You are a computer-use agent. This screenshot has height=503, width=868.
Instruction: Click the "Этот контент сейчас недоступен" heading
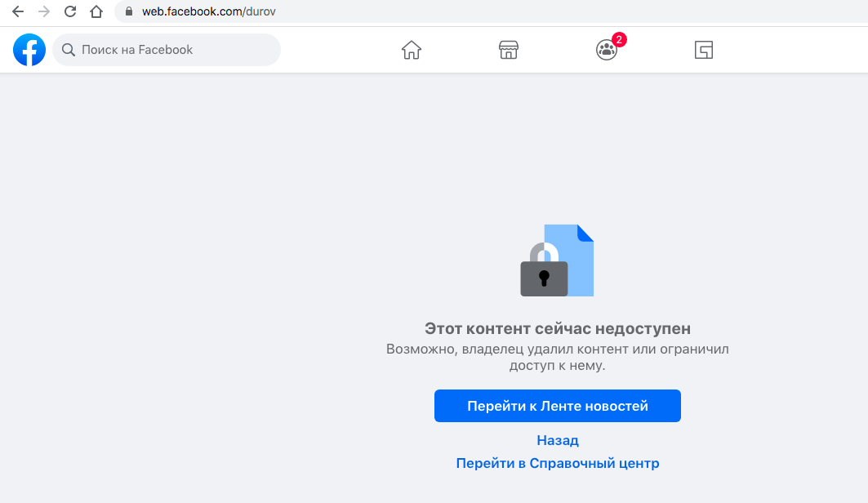[x=558, y=329]
